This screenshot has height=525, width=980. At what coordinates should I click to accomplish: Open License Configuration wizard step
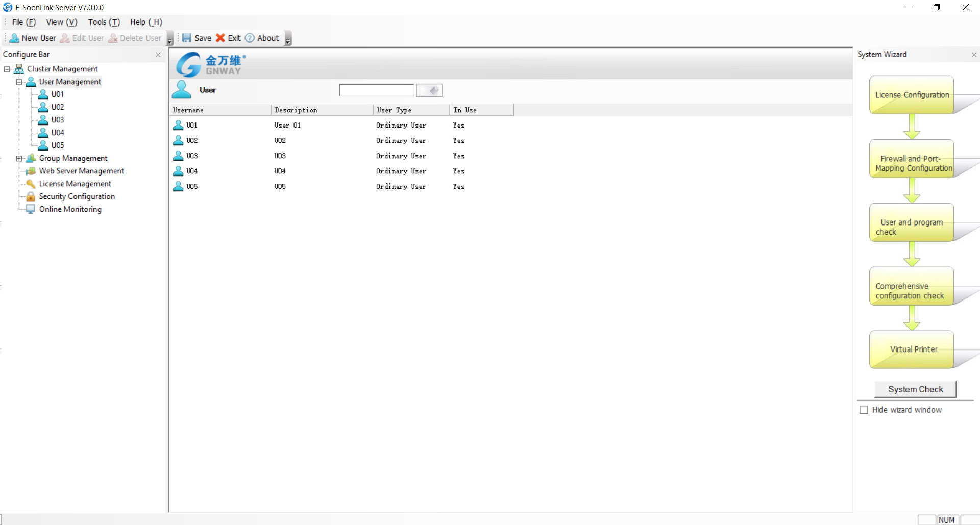pyautogui.click(x=912, y=95)
